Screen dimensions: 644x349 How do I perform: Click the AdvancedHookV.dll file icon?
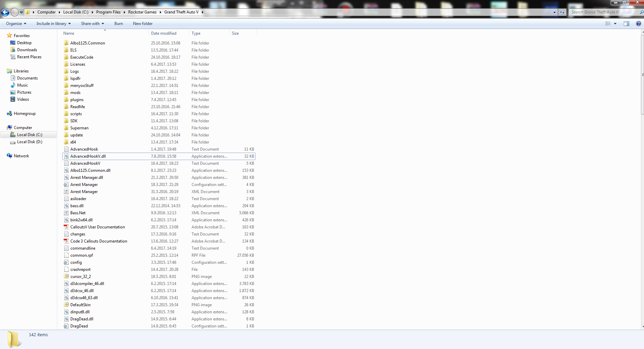click(x=66, y=156)
